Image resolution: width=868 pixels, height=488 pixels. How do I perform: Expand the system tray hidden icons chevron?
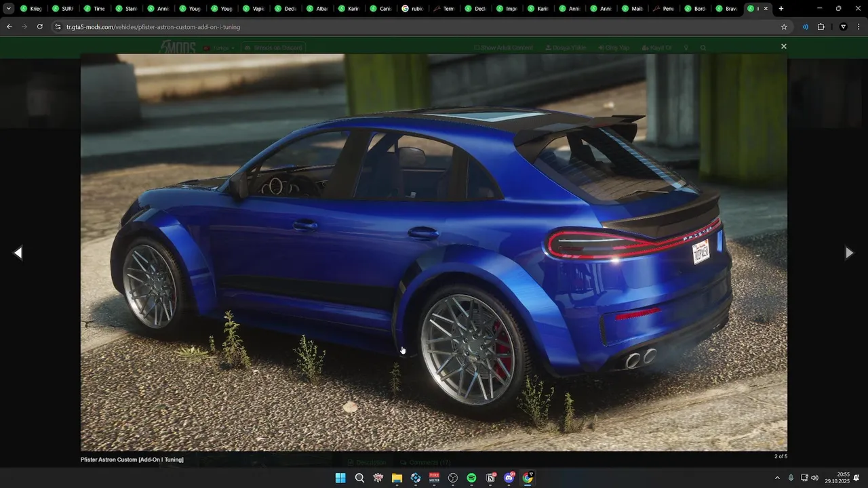pos(777,478)
